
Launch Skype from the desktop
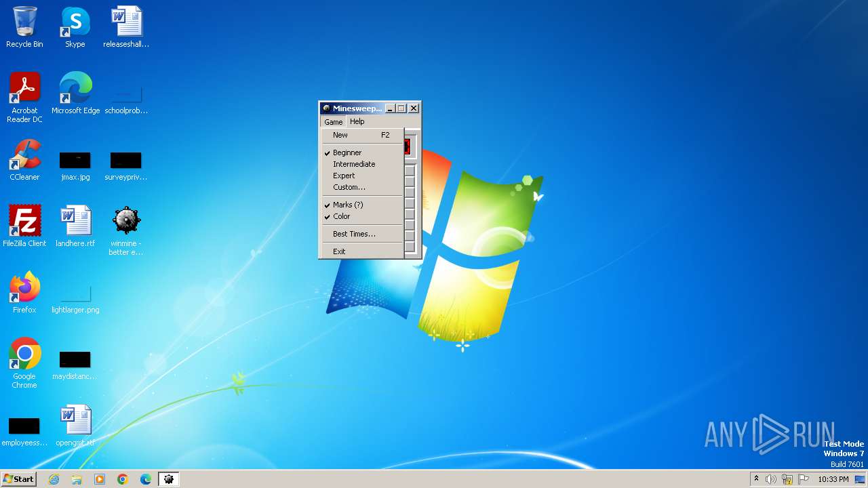[x=75, y=27]
